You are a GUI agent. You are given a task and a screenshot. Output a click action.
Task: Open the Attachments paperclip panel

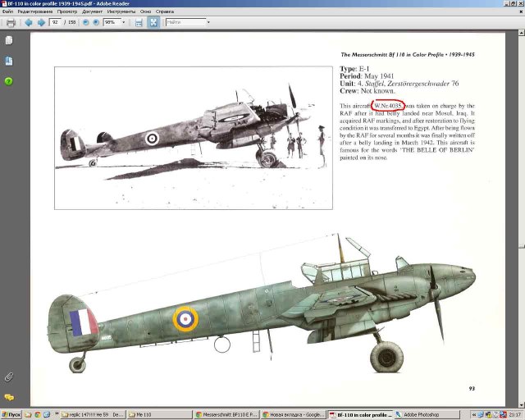[8, 377]
